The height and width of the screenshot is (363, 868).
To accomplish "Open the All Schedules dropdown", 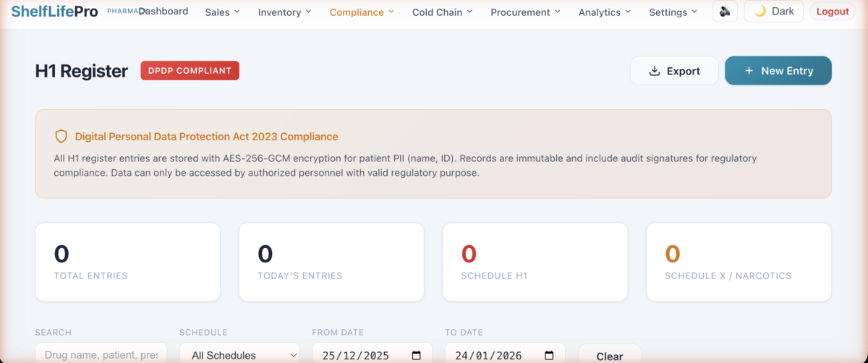I will (x=239, y=354).
